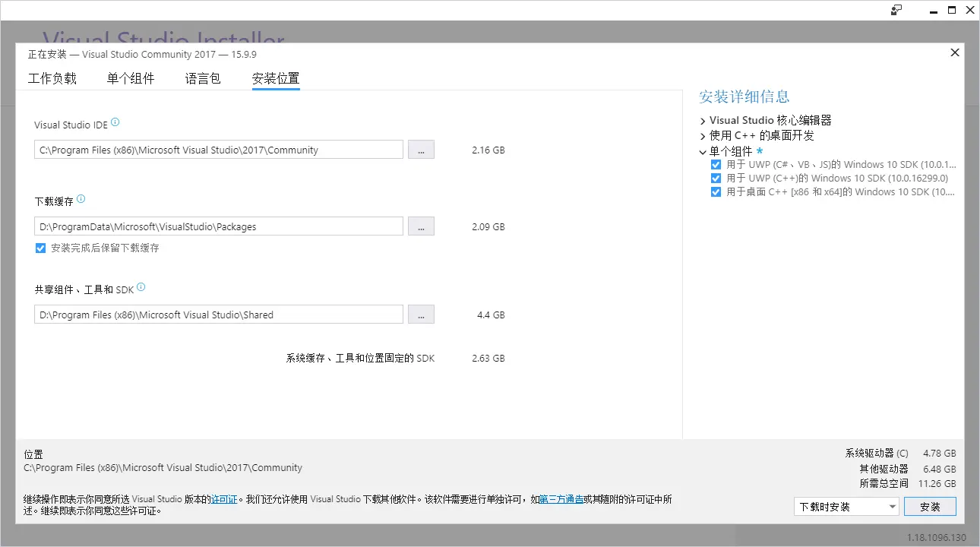Open the 许可证 link
Image resolution: width=980 pixels, height=547 pixels.
click(224, 499)
